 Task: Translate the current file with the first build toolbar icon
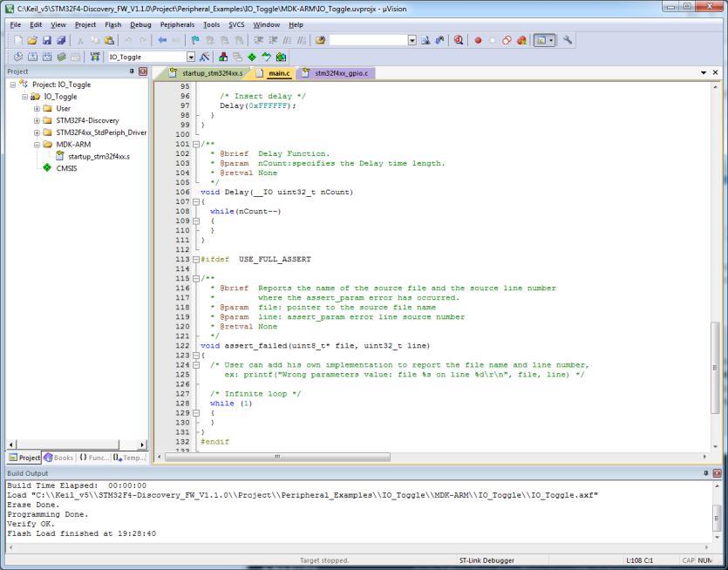point(18,57)
